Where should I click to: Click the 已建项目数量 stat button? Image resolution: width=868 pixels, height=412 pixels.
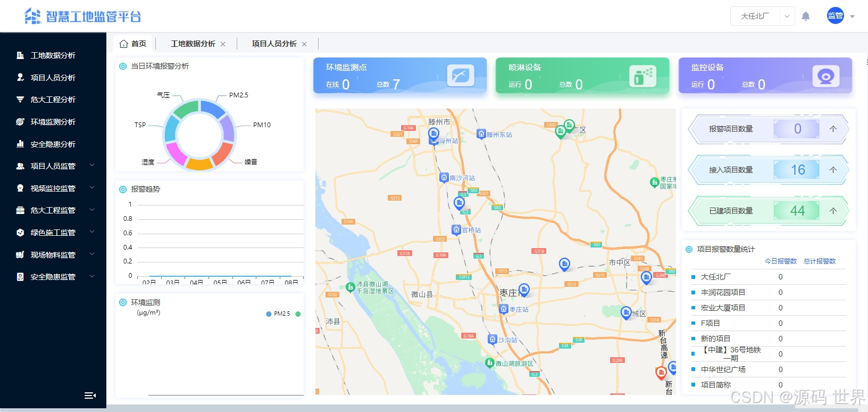[768, 211]
